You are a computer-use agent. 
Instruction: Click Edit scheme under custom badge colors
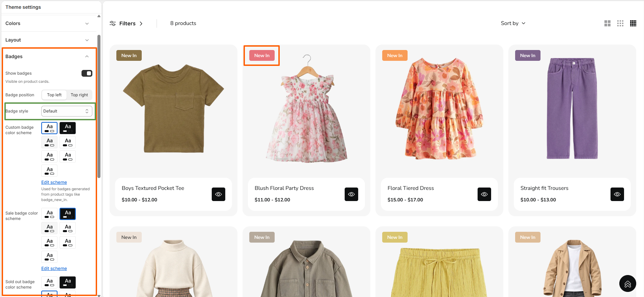pos(54,182)
